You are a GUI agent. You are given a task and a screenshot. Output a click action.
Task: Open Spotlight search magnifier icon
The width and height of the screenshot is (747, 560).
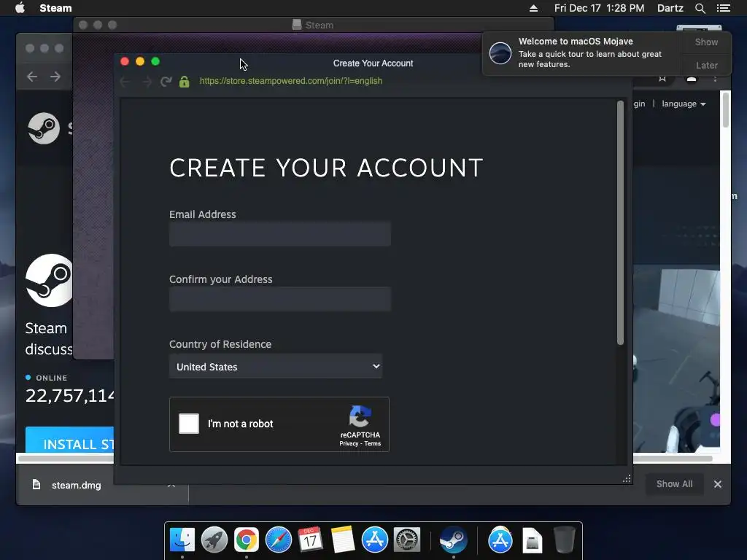(x=700, y=8)
